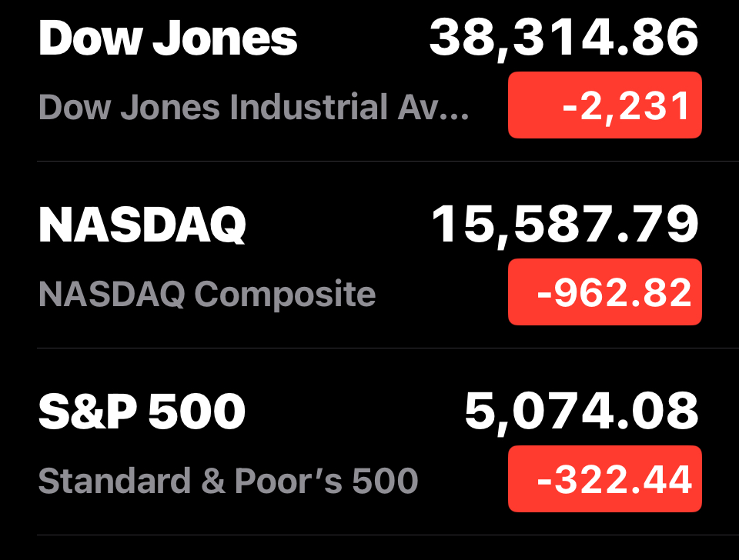Viewport: 739px width, 560px height.
Task: Click the 500 in the bold S&P 500 title
Action: click(x=196, y=412)
